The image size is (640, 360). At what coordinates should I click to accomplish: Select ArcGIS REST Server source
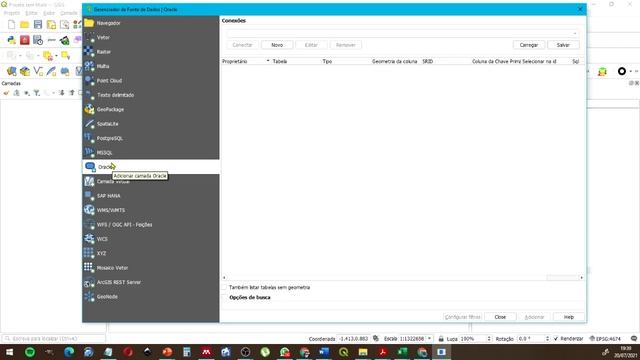(x=151, y=282)
